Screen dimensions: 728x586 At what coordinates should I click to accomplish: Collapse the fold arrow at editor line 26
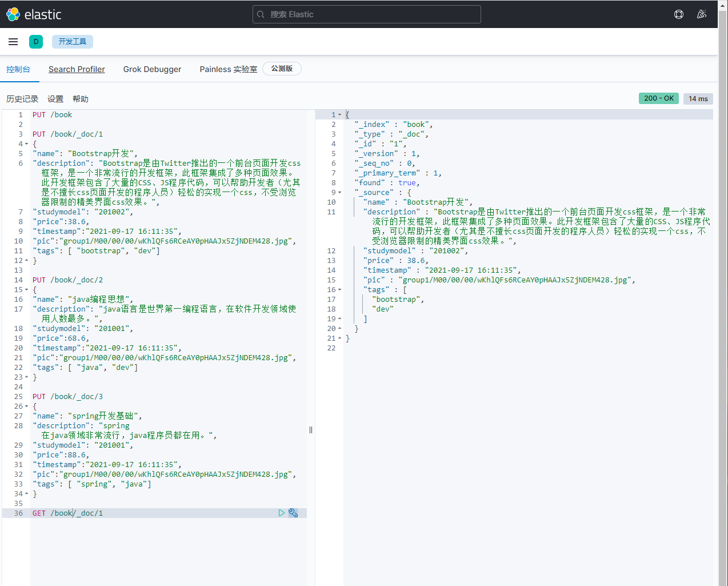click(26, 406)
